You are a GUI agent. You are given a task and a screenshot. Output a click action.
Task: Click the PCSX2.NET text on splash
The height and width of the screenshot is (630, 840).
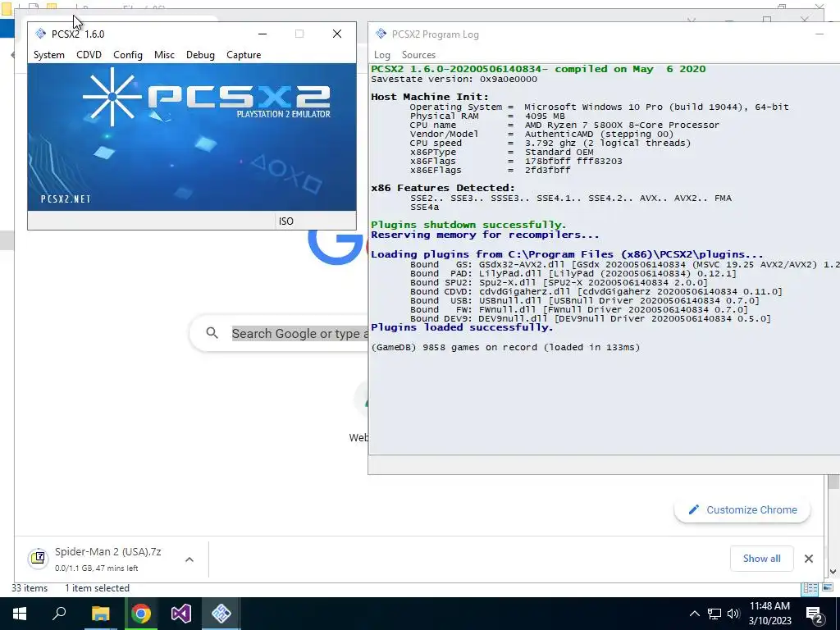click(x=66, y=199)
